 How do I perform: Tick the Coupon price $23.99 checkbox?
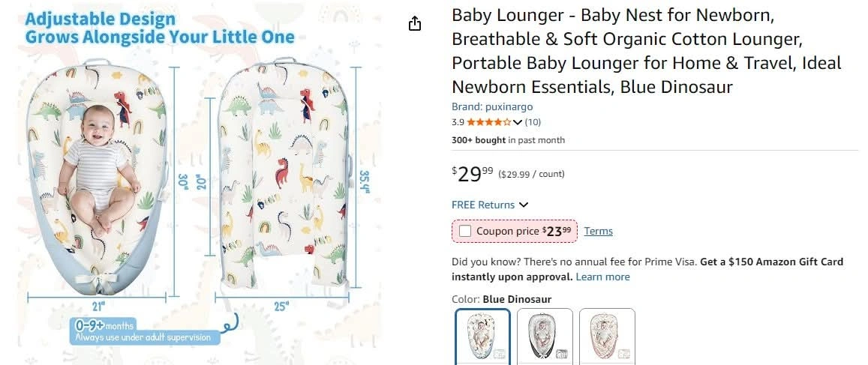click(465, 231)
